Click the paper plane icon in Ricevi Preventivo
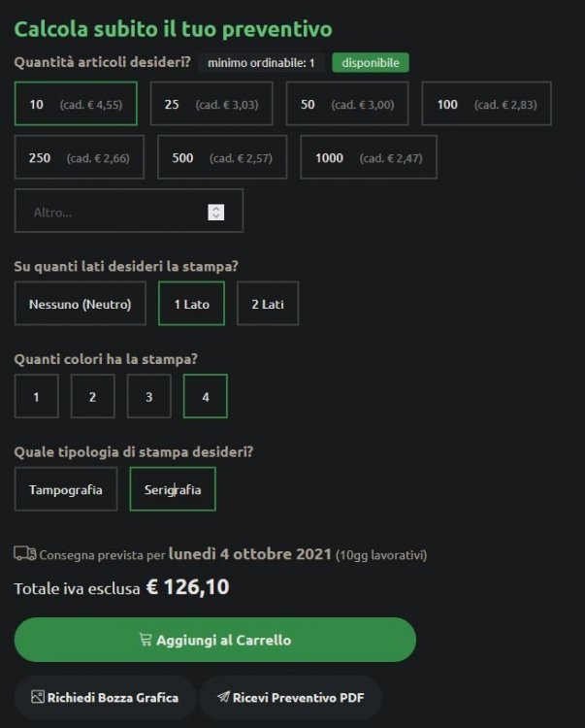Screen dimensions: 585x728 (x=222, y=697)
